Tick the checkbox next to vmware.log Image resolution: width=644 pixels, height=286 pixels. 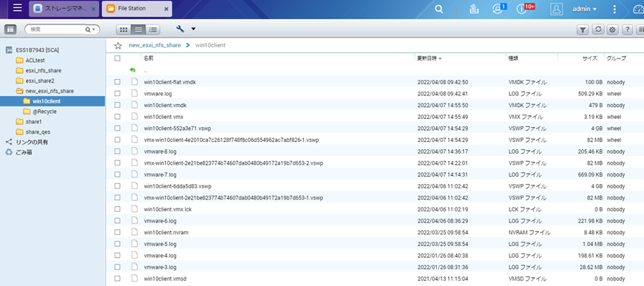click(x=118, y=94)
